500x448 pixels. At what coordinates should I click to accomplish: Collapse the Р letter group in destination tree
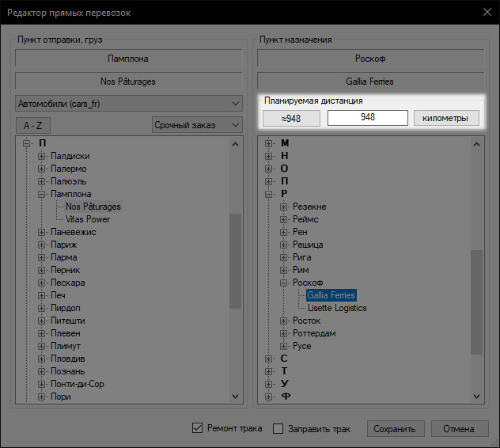point(268,194)
